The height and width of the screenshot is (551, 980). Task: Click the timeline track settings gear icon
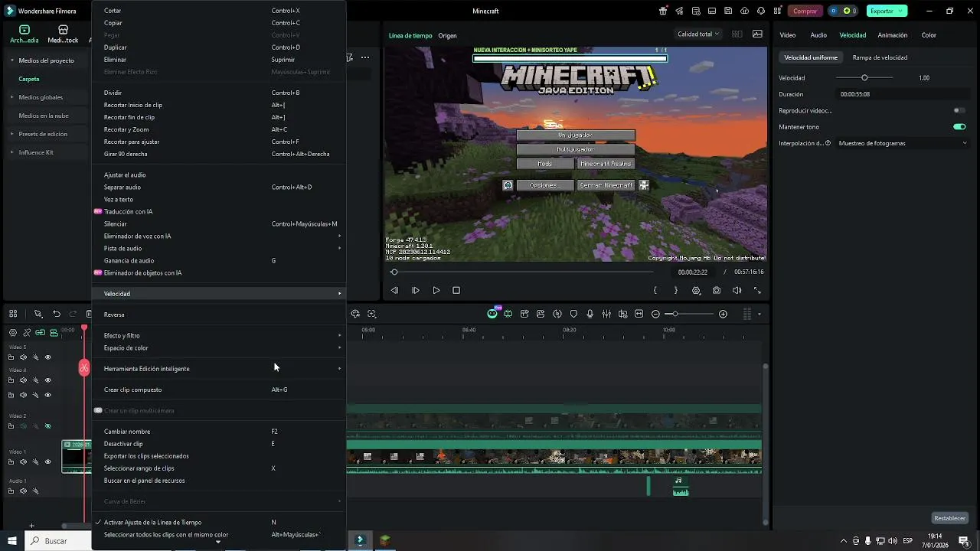(12, 332)
